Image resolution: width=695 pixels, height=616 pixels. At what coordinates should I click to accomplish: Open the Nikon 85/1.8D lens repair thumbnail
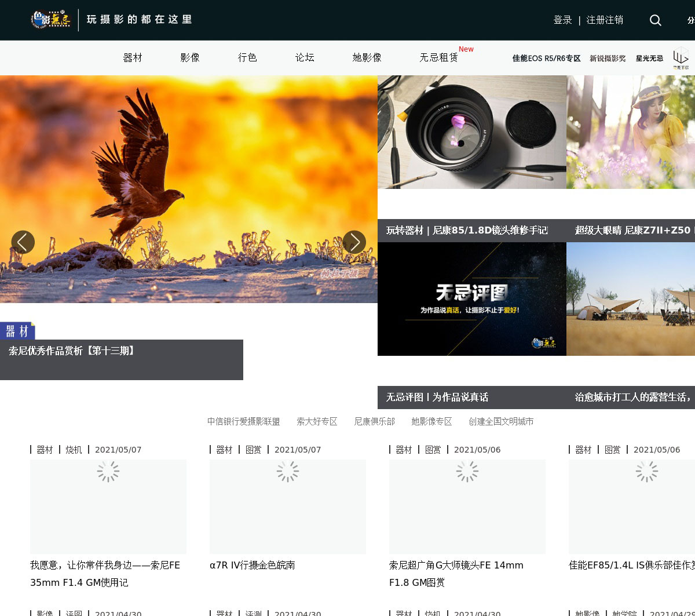pos(471,132)
